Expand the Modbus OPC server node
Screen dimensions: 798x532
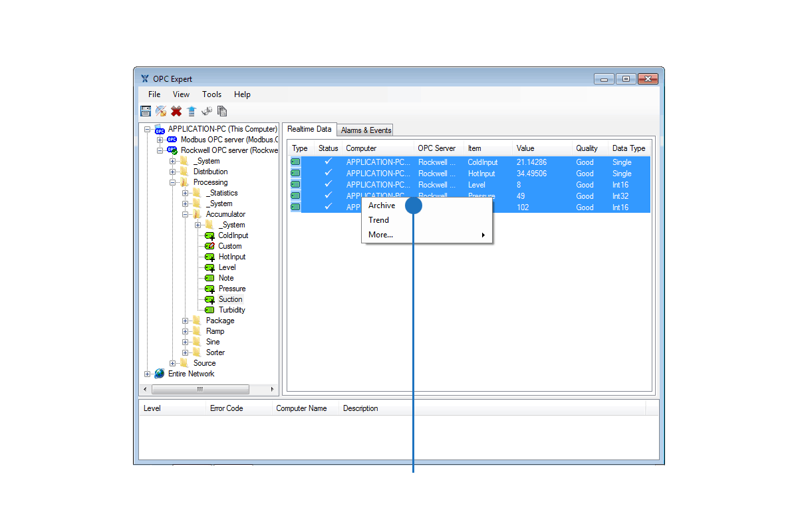(x=160, y=140)
